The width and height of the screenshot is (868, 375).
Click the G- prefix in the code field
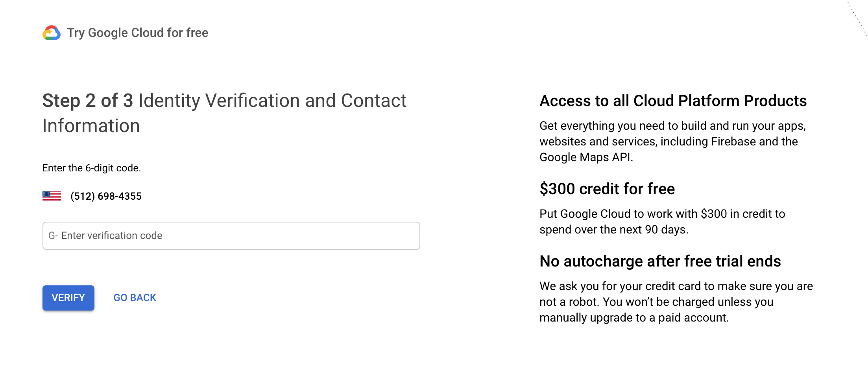52,236
